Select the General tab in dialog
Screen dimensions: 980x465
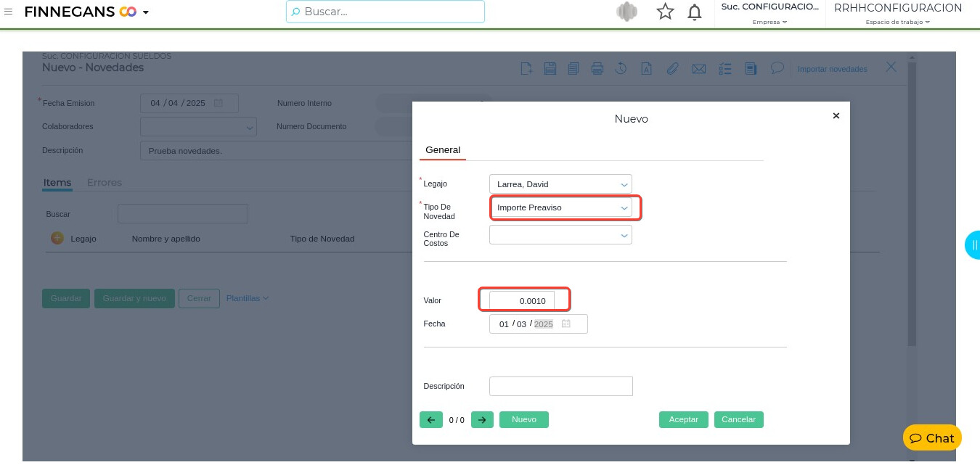[x=443, y=150]
